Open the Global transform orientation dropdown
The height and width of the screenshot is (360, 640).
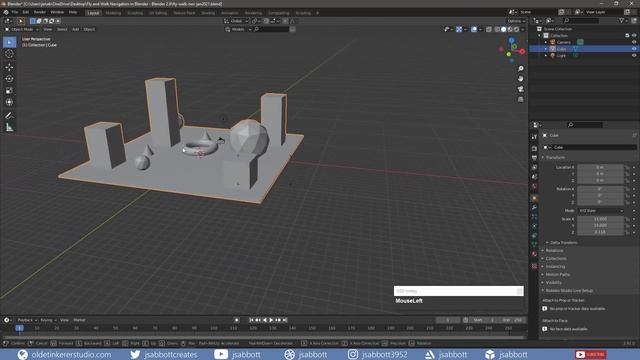(x=236, y=21)
